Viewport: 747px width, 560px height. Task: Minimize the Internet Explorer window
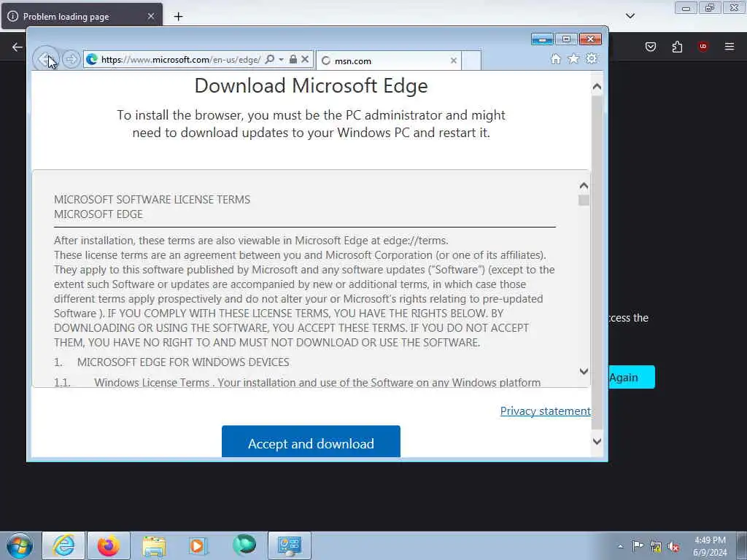tap(542, 39)
